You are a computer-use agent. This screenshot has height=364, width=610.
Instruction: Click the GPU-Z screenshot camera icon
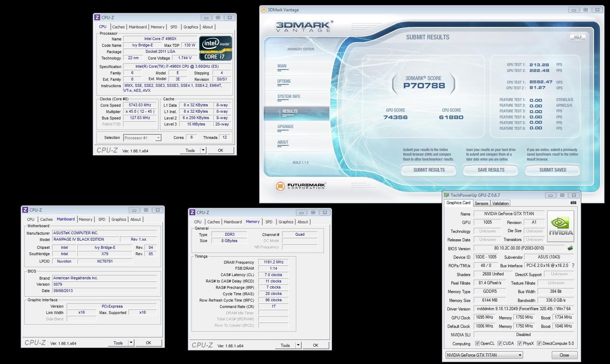(573, 203)
